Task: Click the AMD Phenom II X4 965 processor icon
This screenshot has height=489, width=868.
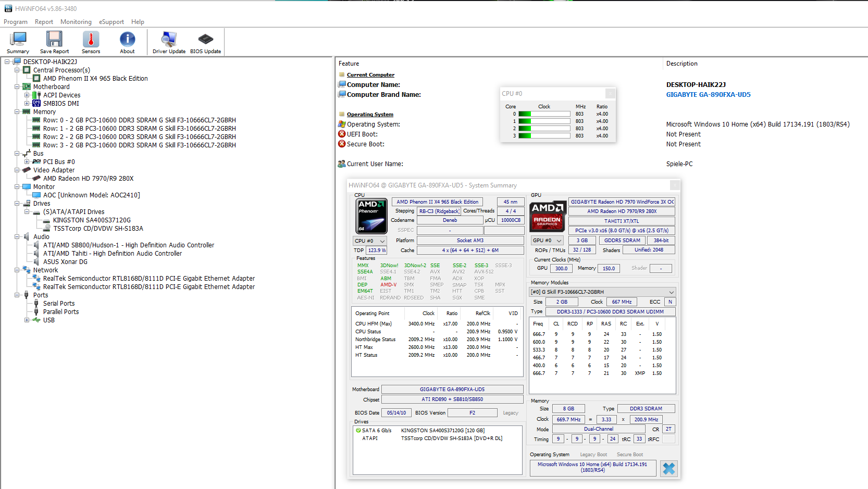Action: point(37,78)
